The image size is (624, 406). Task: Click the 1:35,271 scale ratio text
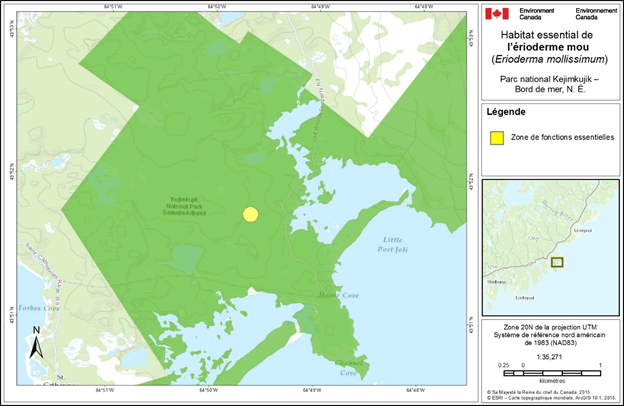[547, 355]
